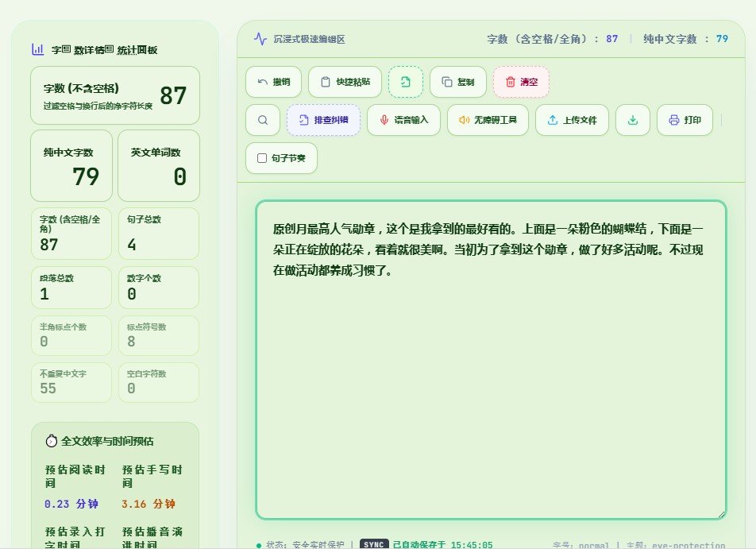
Task: Enable the 句子节奏 checkbox
Action: coord(262,158)
